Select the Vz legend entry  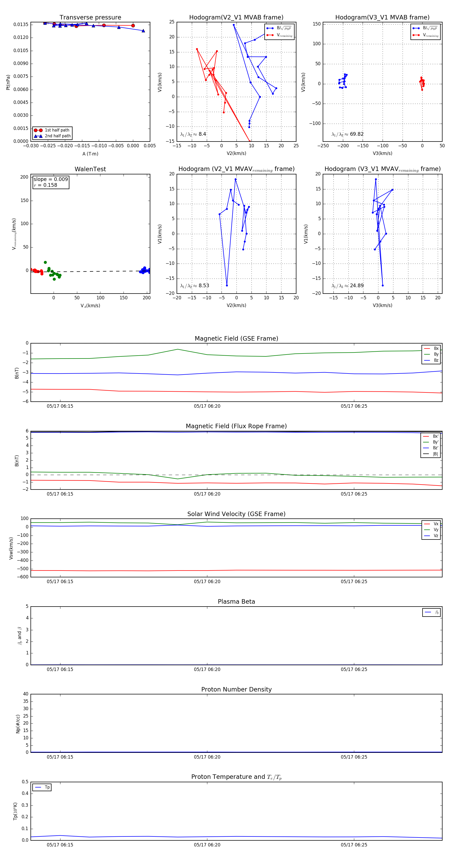(431, 536)
